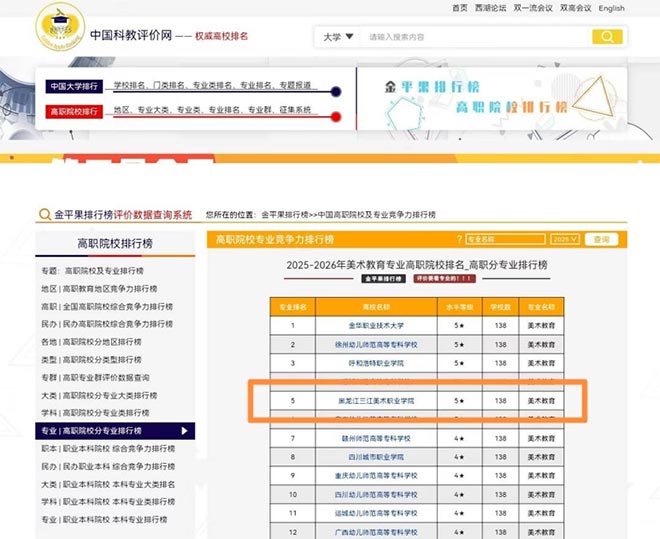Open 首页 in the top navigation
Viewport: 660px width, 539px height.
pos(459,8)
